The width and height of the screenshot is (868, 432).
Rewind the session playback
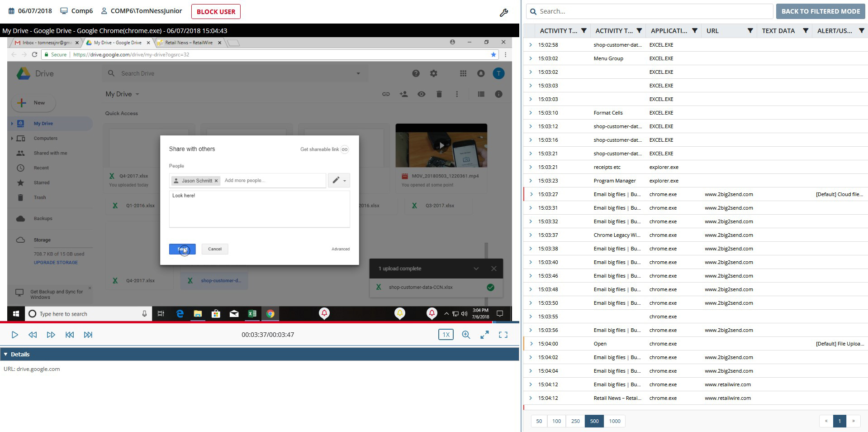click(33, 335)
